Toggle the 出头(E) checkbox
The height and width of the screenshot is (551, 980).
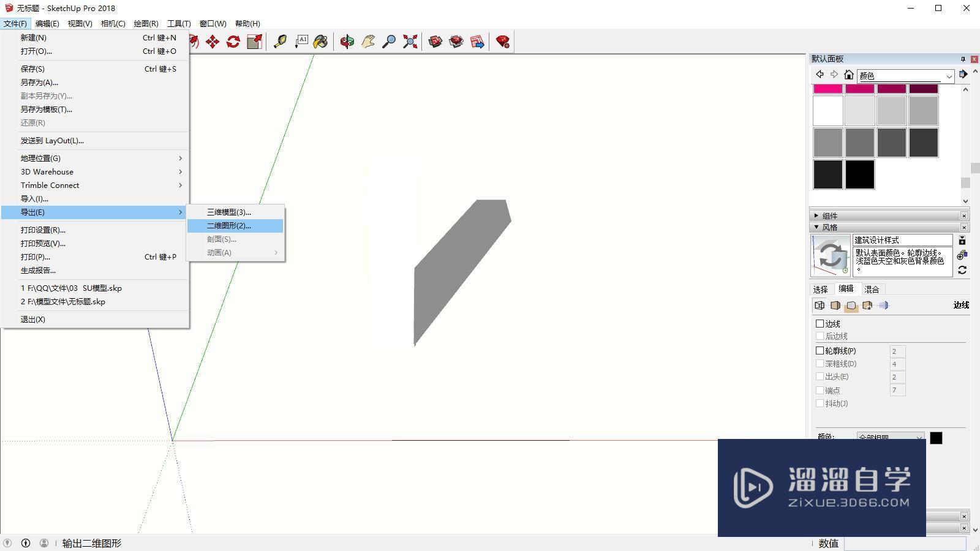[820, 377]
